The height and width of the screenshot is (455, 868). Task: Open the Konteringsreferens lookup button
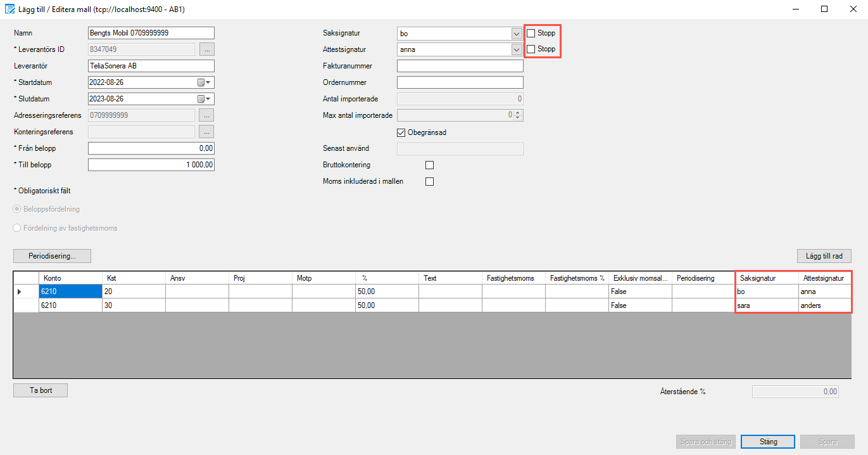206,131
